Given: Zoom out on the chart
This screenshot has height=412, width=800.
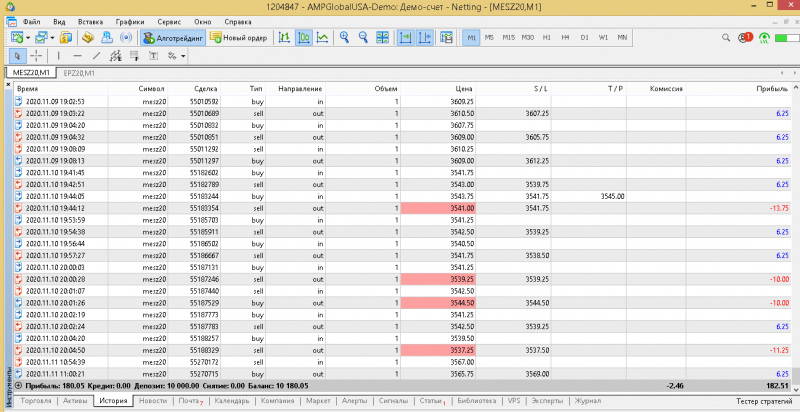Looking at the screenshot, I should coord(363,38).
